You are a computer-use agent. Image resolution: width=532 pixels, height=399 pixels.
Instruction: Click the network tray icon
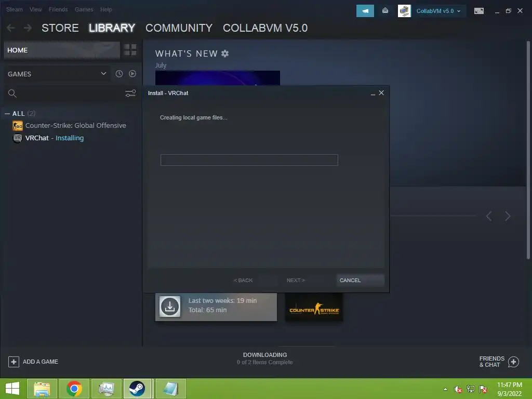pos(471,389)
